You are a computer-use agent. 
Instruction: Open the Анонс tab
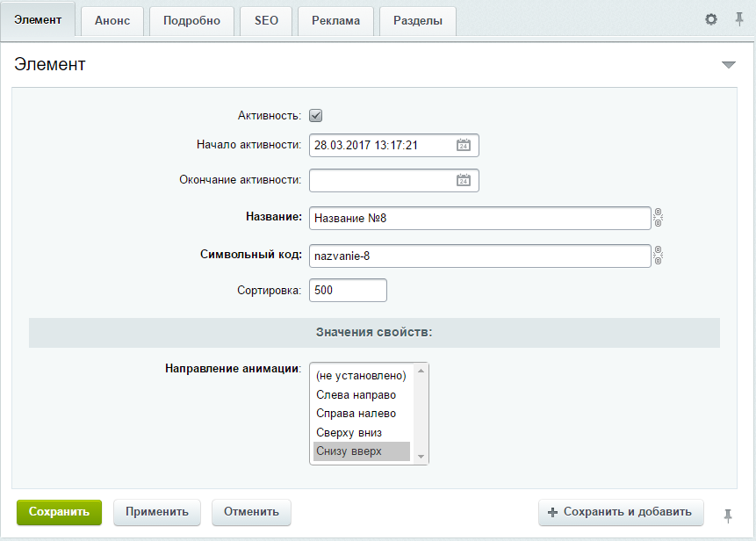(x=112, y=21)
